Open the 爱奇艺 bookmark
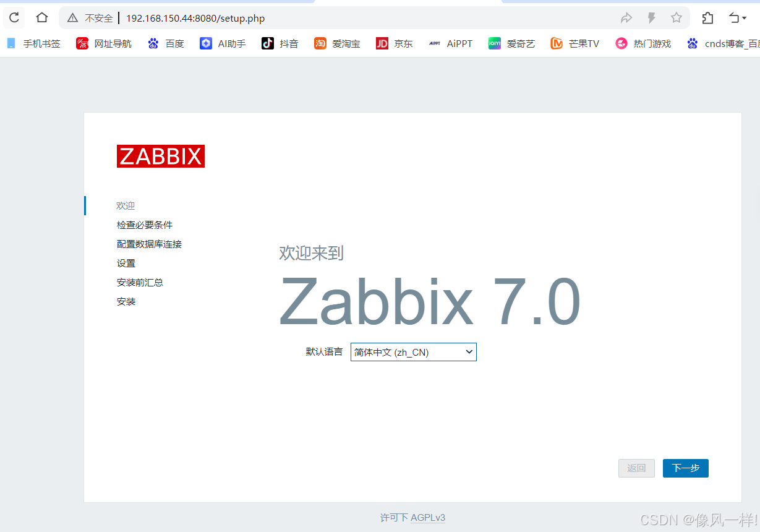 [x=511, y=43]
